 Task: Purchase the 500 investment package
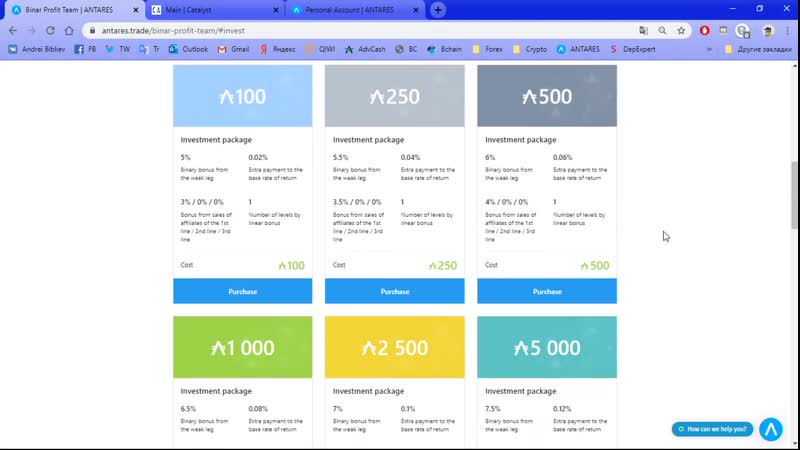pyautogui.click(x=547, y=291)
